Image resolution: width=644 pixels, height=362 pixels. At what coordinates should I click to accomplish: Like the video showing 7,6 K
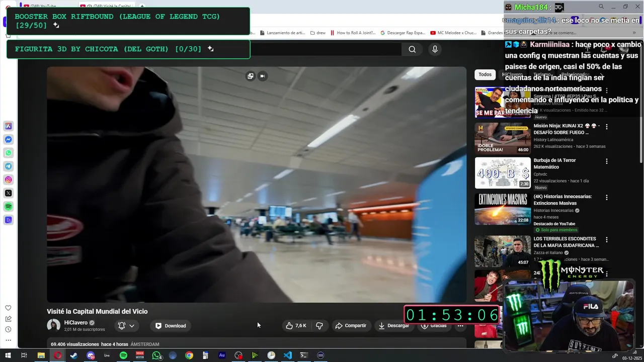(296, 326)
